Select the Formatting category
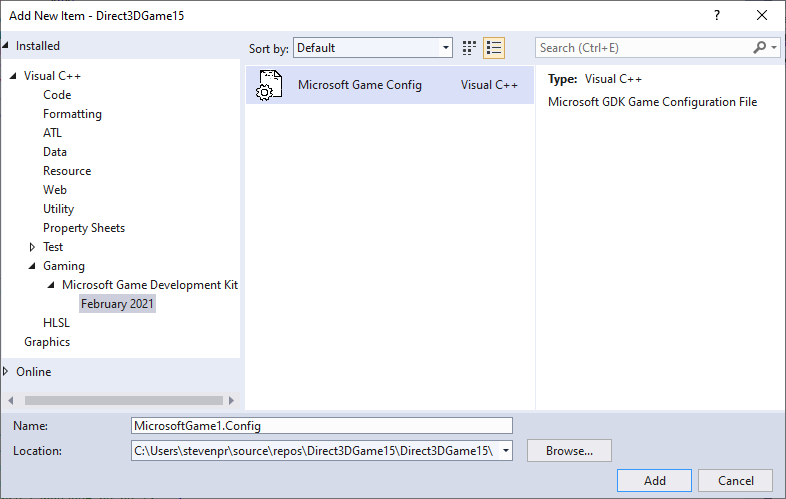 tap(72, 114)
